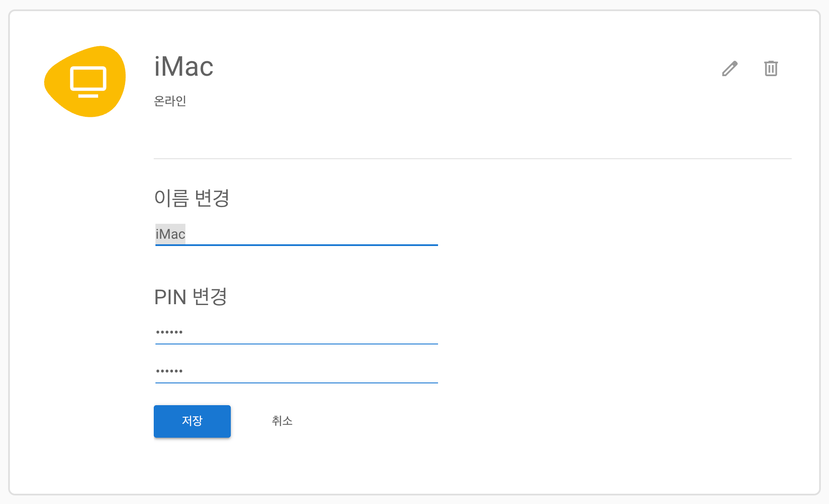Click the 저장 save button
This screenshot has width=829, height=504.
(x=192, y=421)
